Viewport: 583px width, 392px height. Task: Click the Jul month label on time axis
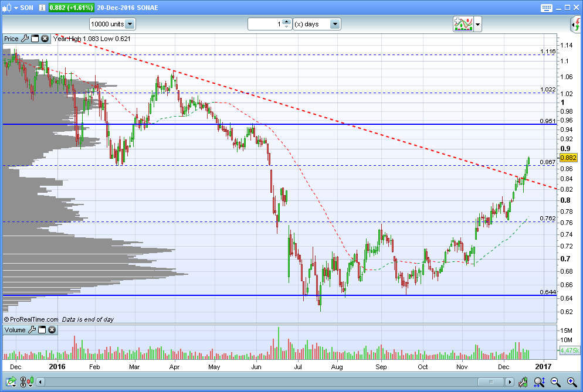(298, 367)
